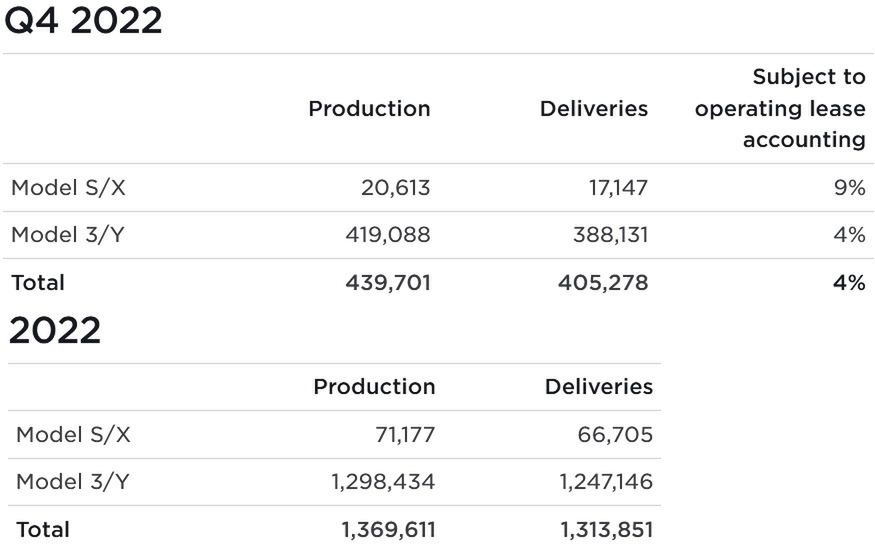The width and height of the screenshot is (875, 547).
Task: Select annual Model S/X deliveries 66,705
Action: pos(615,435)
